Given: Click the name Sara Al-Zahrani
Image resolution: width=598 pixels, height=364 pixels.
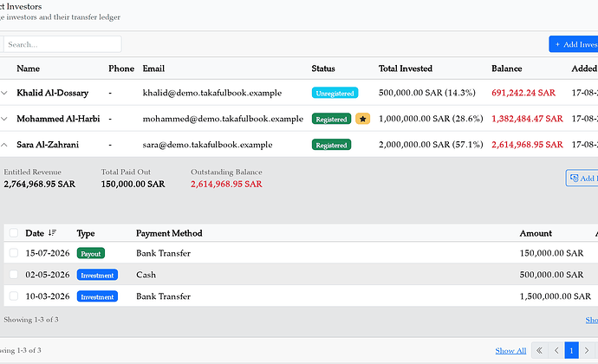Looking at the screenshot, I should click(x=48, y=145).
